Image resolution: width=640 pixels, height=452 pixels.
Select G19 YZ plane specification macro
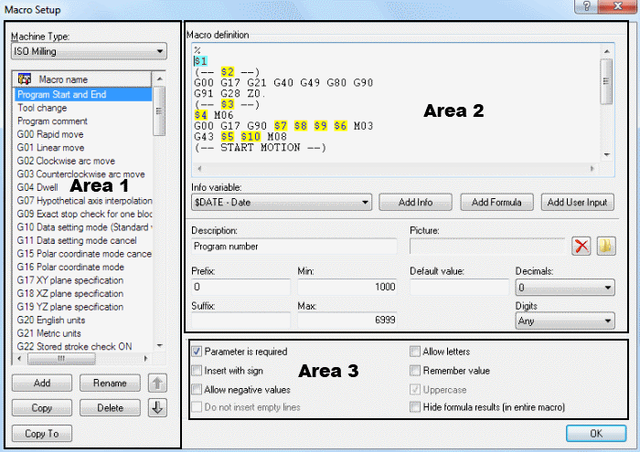[x=83, y=307]
